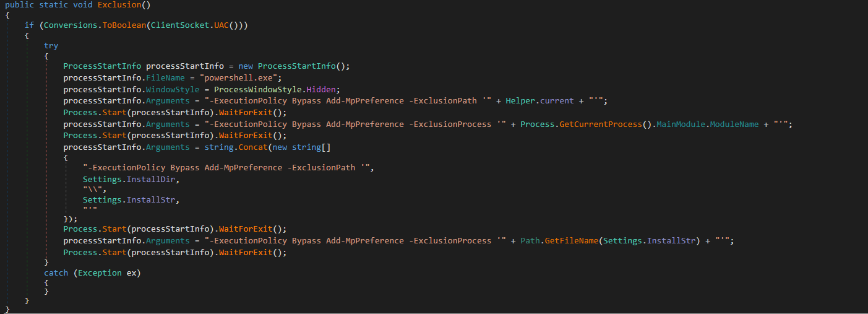
Task: Click Arguments on the Helper.current line
Action: (168, 101)
